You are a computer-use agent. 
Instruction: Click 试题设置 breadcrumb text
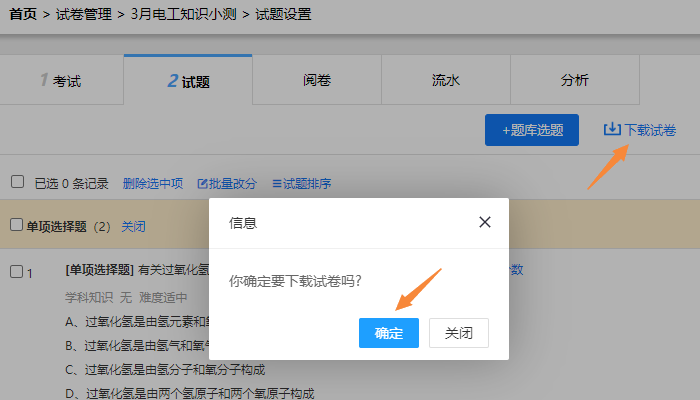283,14
